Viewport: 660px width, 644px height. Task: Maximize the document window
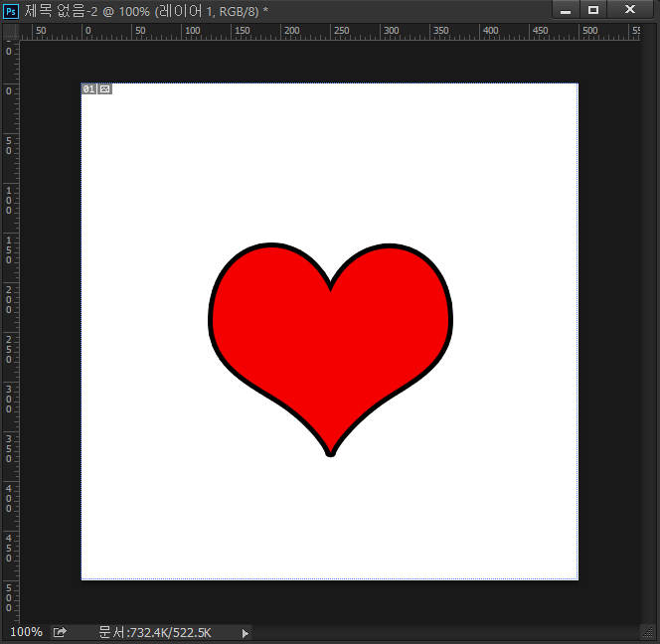pos(593,10)
